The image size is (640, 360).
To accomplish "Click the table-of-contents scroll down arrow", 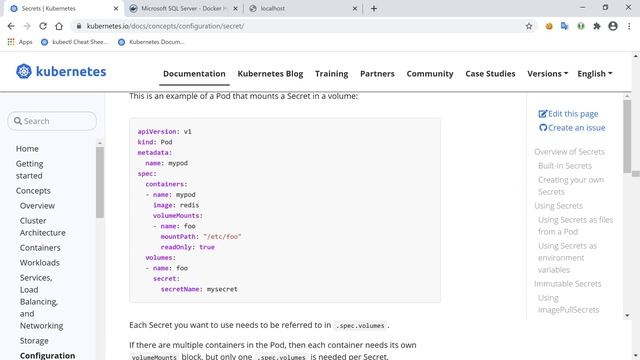I will [x=627, y=316].
